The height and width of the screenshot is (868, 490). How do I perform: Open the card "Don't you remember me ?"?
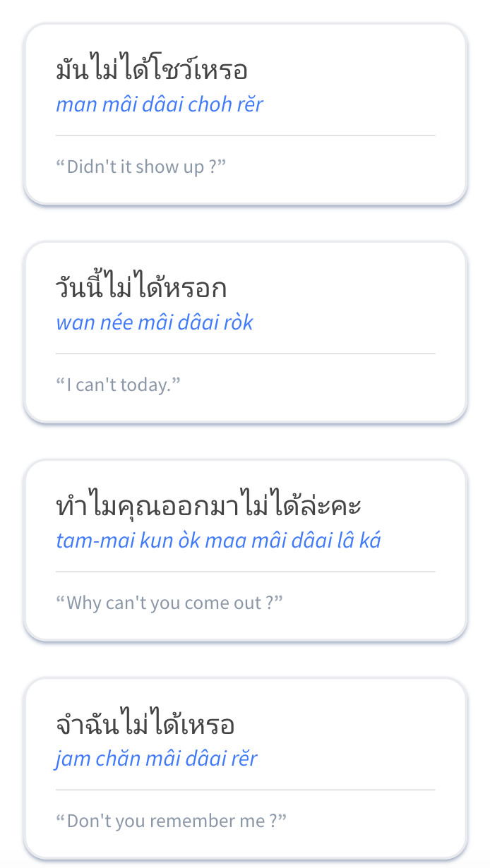coord(246,768)
